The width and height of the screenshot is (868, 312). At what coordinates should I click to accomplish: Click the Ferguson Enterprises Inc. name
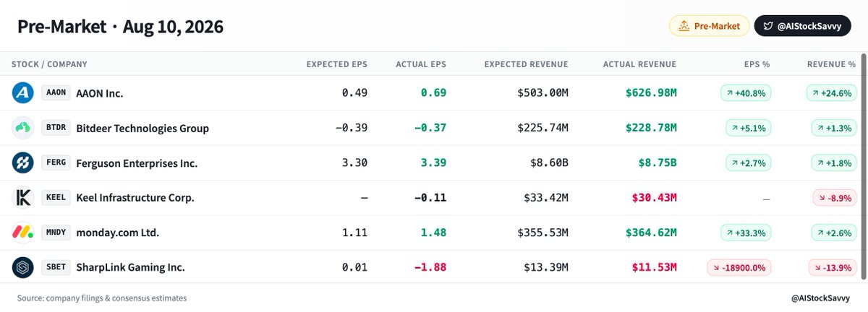137,163
